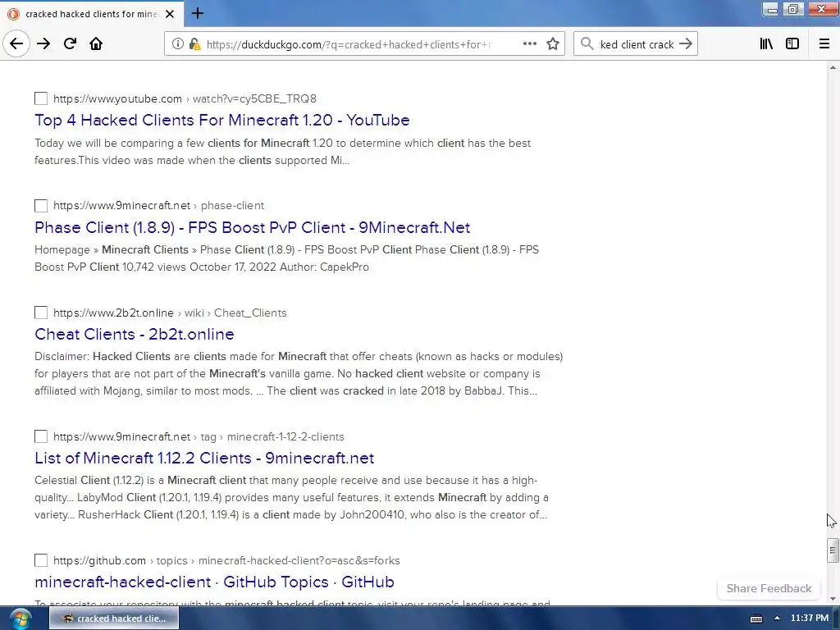Open List of Minecraft 1.12.2 Clients link
The width and height of the screenshot is (840, 630).
coord(204,458)
